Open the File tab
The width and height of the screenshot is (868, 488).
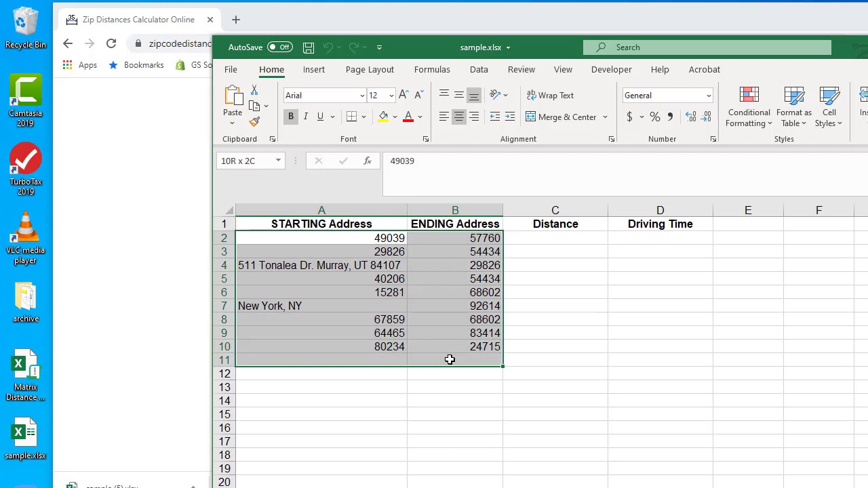[x=231, y=69]
